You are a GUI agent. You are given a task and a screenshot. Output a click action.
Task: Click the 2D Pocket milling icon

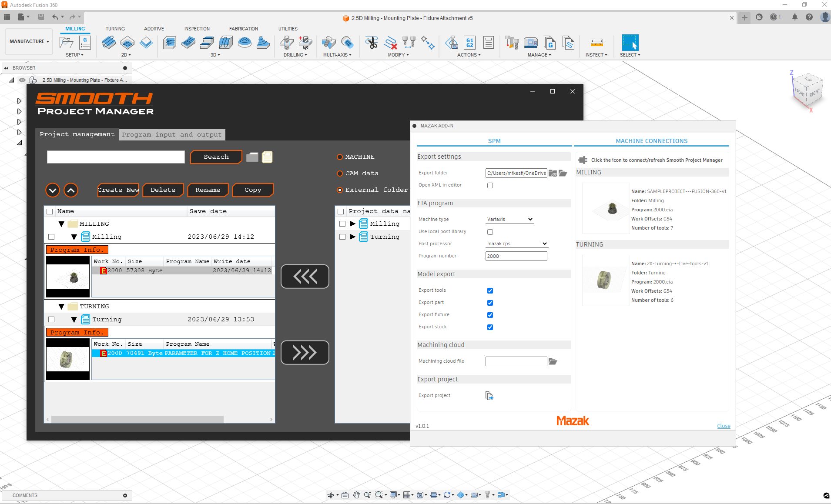click(127, 43)
